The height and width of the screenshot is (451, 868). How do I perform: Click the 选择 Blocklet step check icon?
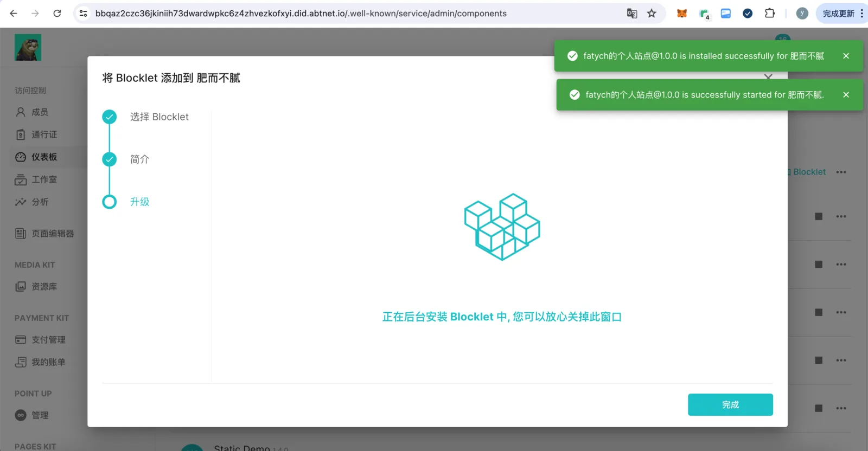(110, 117)
